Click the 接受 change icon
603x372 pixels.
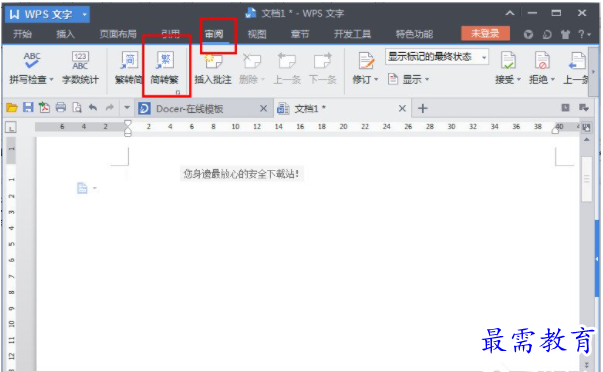pyautogui.click(x=508, y=61)
